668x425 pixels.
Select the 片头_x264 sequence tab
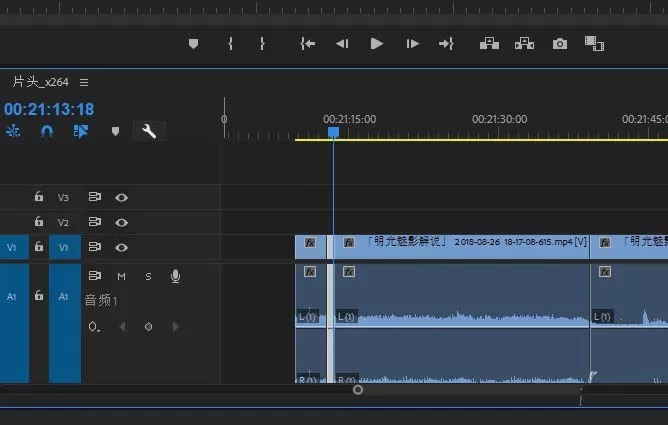[40, 82]
